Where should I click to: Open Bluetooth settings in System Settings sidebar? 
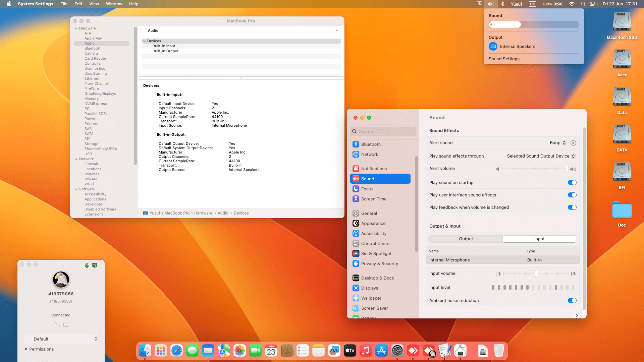380,144
